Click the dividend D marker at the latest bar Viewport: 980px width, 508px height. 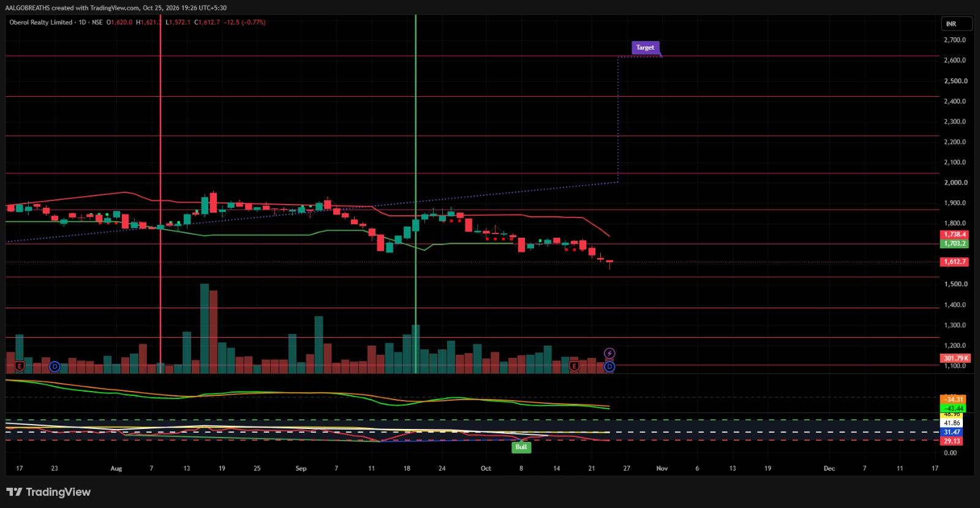(x=609, y=366)
